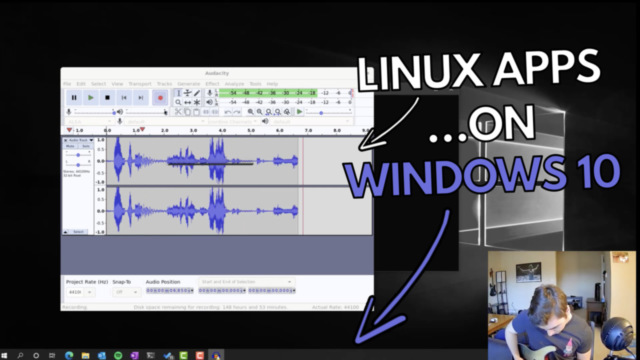The width and height of the screenshot is (640, 360).
Task: Select the Time Shift tool
Action: click(187, 102)
